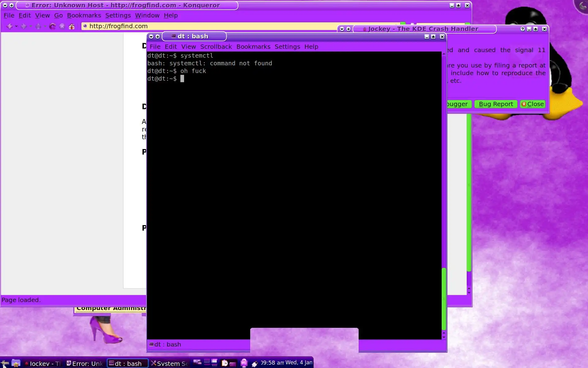Click the Bug Report button
Viewport: 588px width, 368px height.
coord(496,104)
